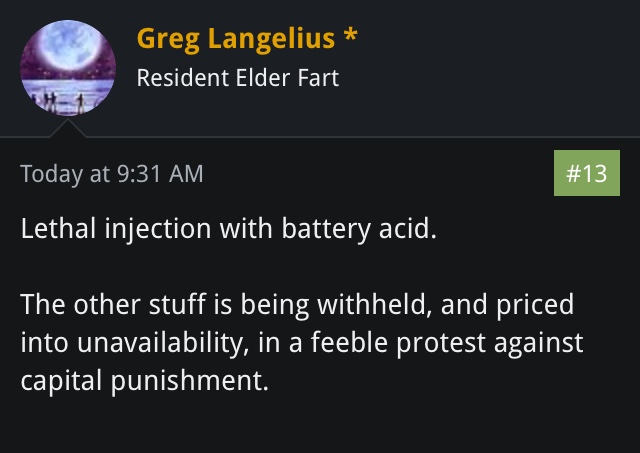Click the Lethal injection with battery acid line
Viewport: 640px width, 453px height.
[x=229, y=229]
